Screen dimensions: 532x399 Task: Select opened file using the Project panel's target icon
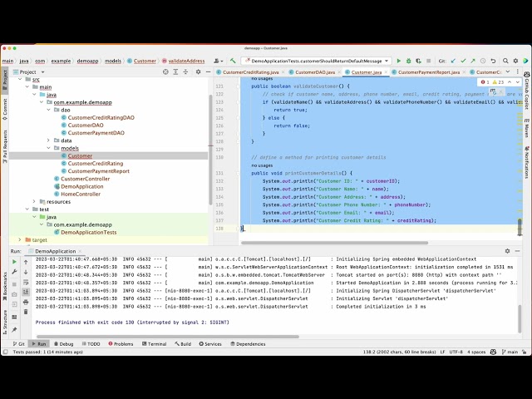click(165, 72)
